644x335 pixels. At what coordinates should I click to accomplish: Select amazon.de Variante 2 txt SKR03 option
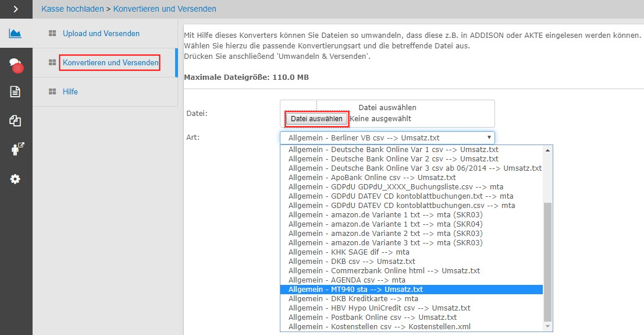point(411,234)
